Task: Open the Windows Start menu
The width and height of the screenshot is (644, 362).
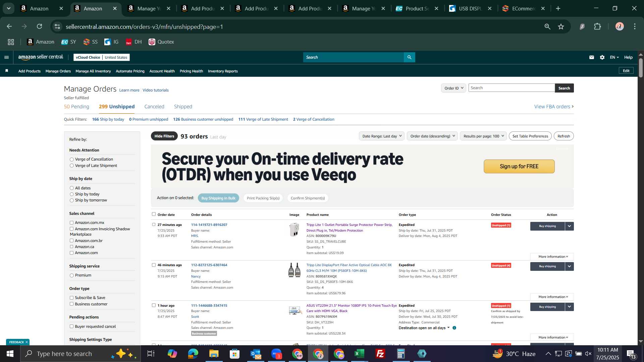Action: 10,354
